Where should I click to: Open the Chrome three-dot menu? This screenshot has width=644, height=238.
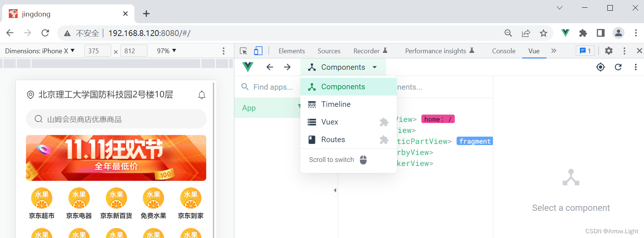pyautogui.click(x=636, y=33)
